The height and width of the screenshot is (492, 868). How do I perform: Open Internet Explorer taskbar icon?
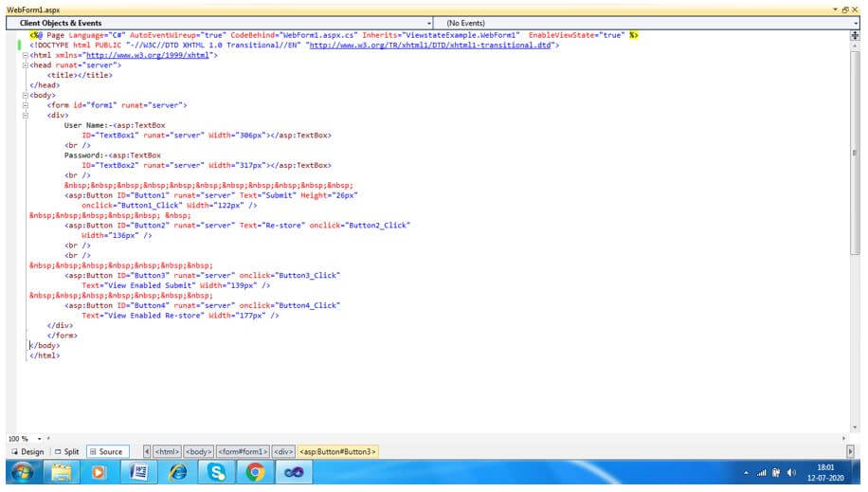click(x=177, y=473)
